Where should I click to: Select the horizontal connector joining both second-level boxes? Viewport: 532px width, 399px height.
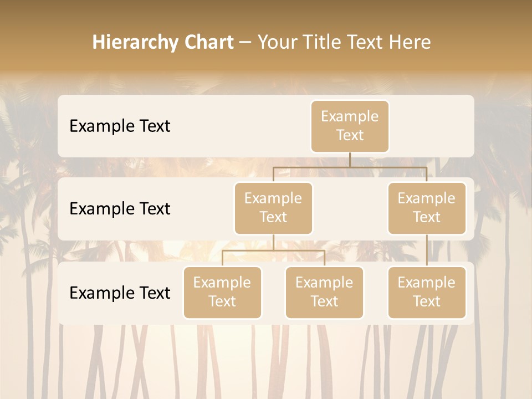350,167
